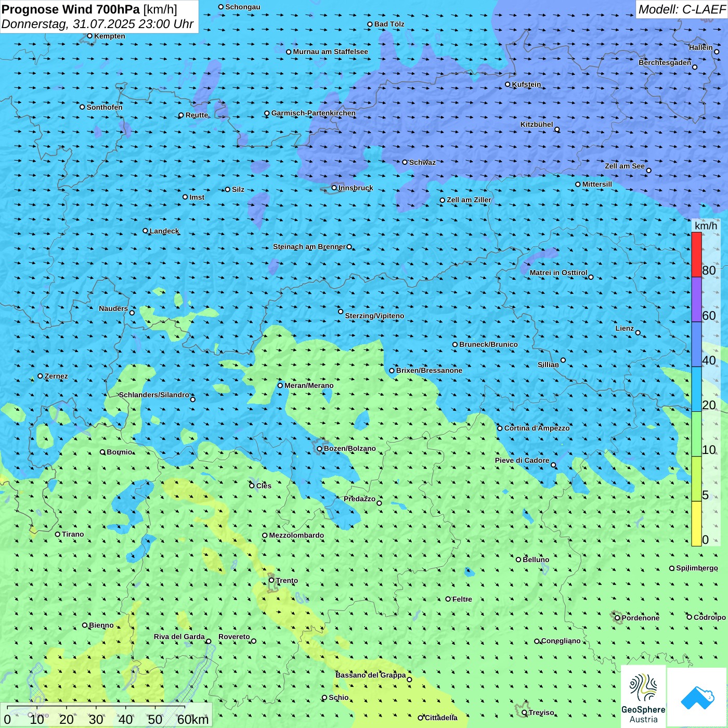The width and height of the screenshot is (728, 728).
Task: Click the 'Nauders' label
Action: pos(113,308)
